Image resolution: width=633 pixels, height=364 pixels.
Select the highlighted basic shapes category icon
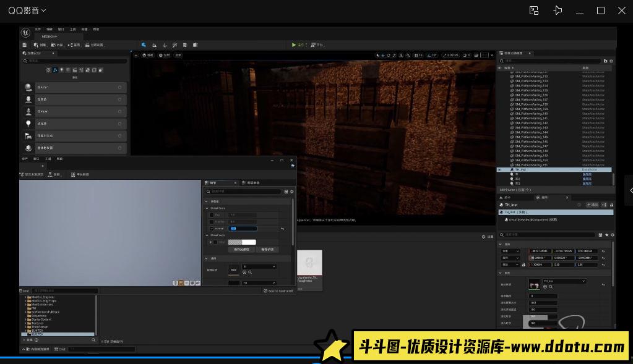55,70
